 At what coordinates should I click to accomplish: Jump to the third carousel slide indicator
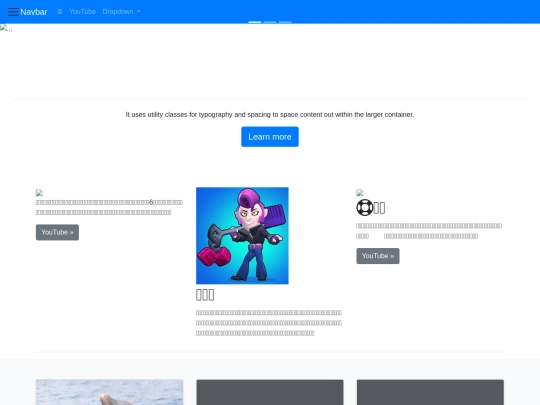[285, 22]
